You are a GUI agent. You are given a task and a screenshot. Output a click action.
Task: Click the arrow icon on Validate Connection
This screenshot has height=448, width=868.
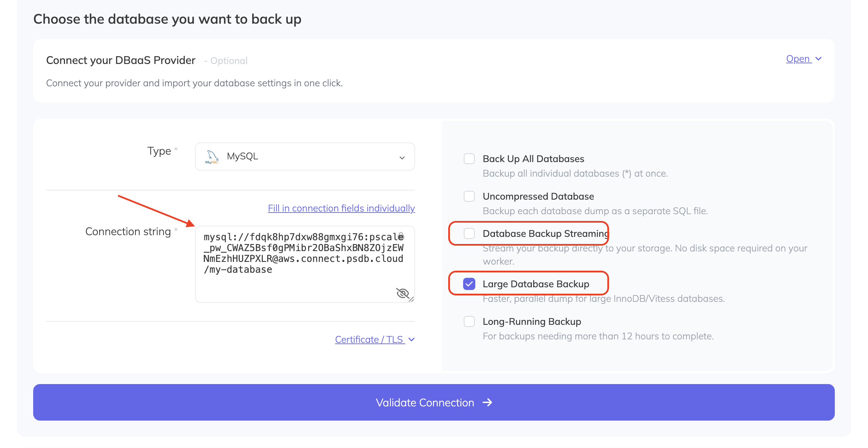pyautogui.click(x=487, y=402)
